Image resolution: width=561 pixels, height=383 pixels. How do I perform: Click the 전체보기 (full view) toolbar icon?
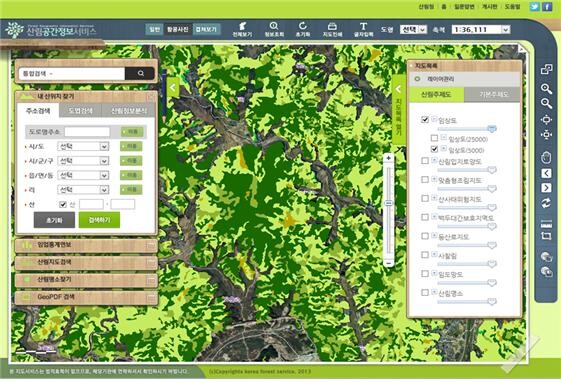[x=242, y=29]
